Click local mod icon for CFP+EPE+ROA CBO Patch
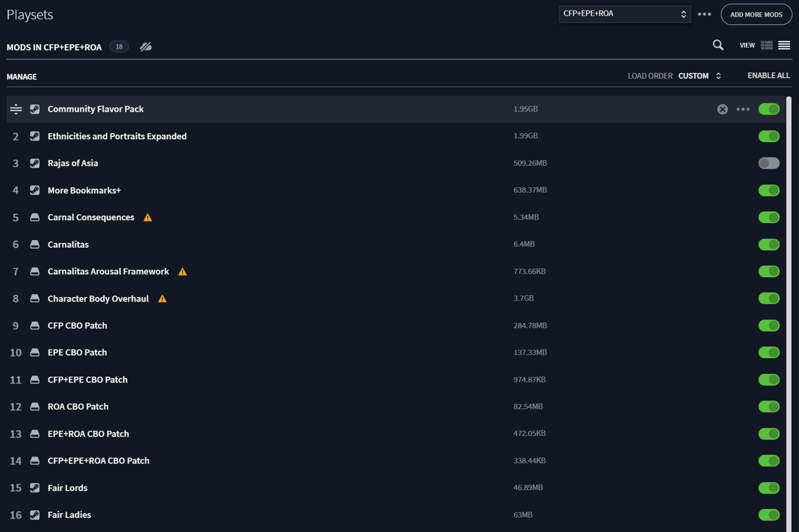This screenshot has height=532, width=799. 34,461
